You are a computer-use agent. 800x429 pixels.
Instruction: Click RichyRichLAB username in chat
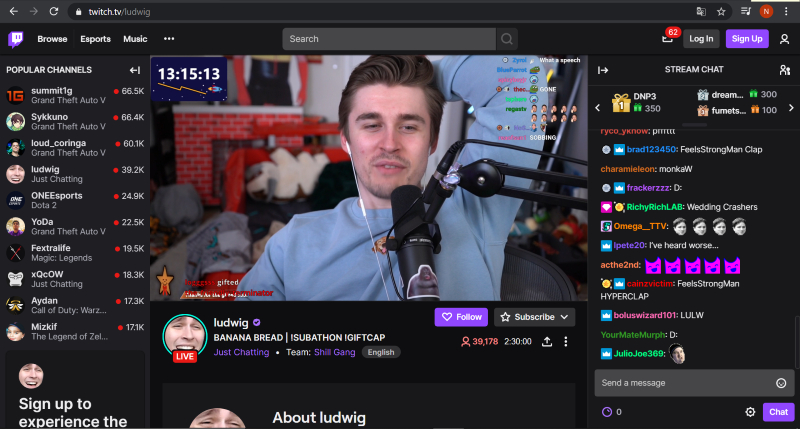click(655, 207)
